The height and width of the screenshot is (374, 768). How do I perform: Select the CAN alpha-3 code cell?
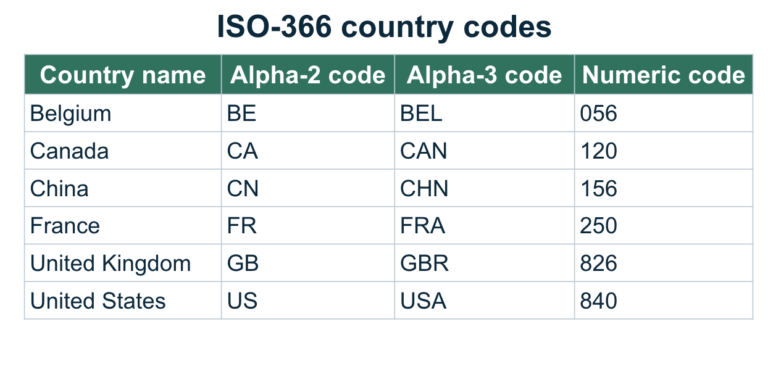click(484, 151)
